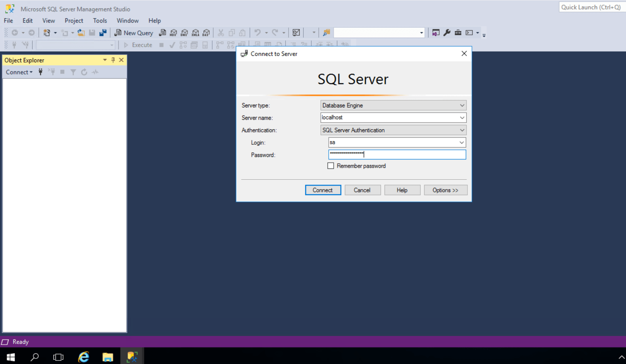626x364 pixels.
Task: Click the Open File folder icon
Action: tap(81, 33)
